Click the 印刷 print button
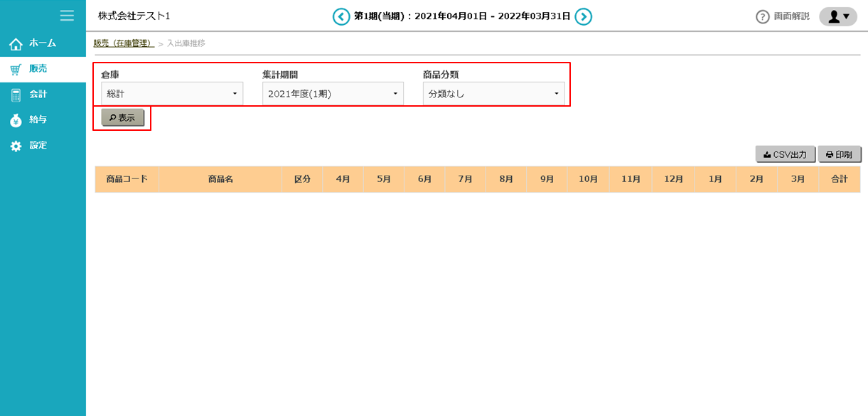The width and height of the screenshot is (868, 416). pos(840,154)
